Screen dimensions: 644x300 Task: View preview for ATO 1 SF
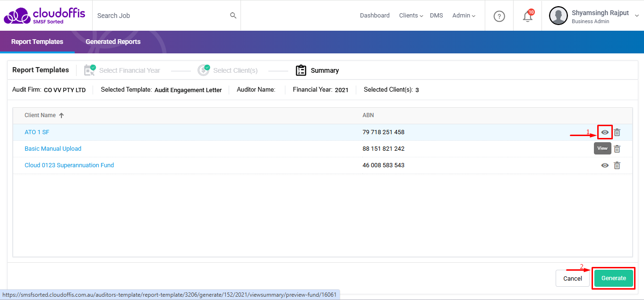click(x=605, y=132)
